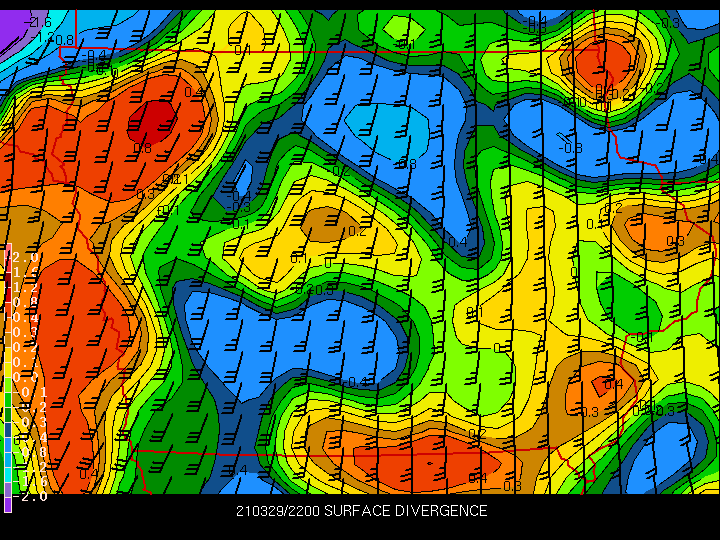Click the dark green legend swatch above -0.3

pos(8,415)
